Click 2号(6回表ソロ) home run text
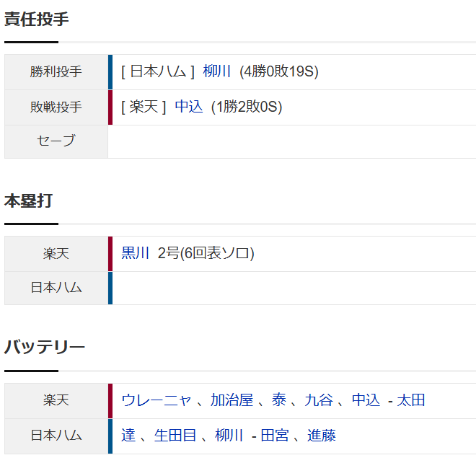The width and height of the screenshot is (476, 463). (x=206, y=253)
